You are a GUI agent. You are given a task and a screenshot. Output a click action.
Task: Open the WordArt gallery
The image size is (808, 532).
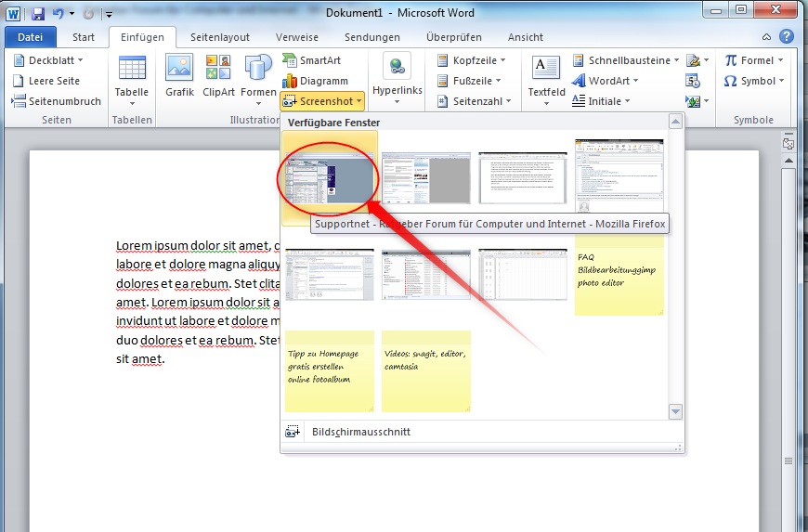point(605,81)
